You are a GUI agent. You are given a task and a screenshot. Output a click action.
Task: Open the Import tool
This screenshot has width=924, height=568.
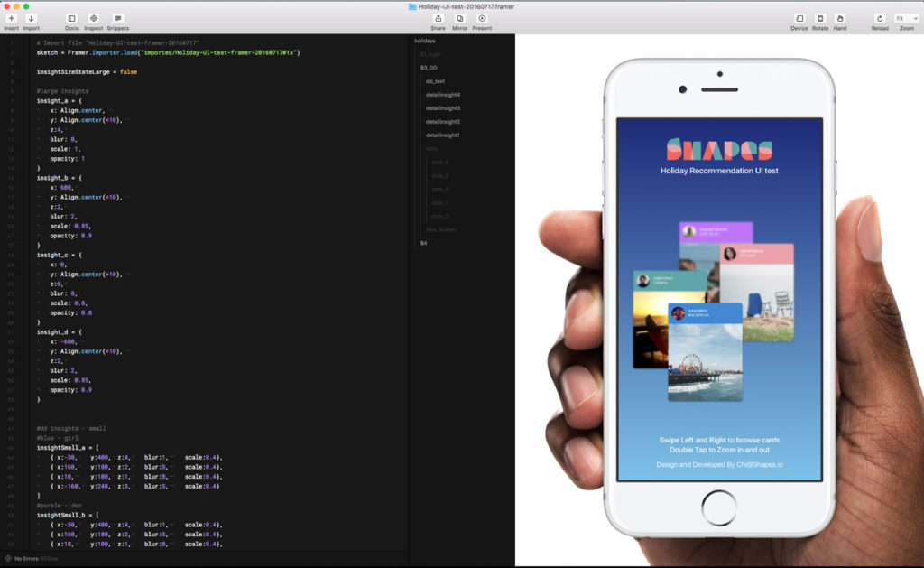pos(31,18)
